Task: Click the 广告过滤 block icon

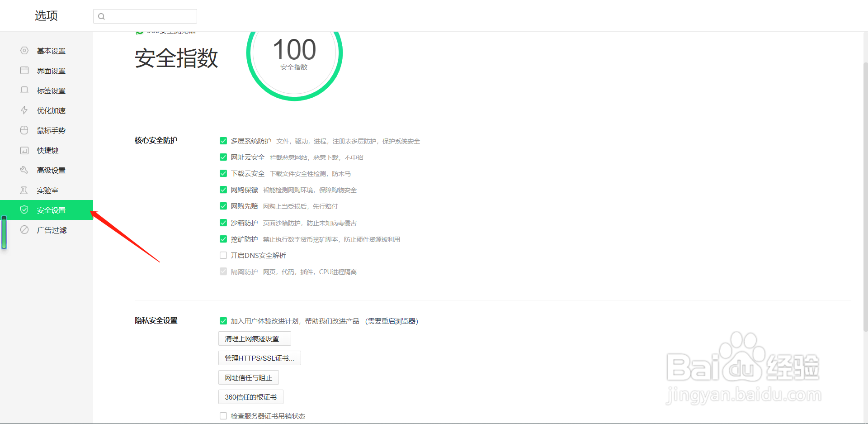Action: coord(24,230)
